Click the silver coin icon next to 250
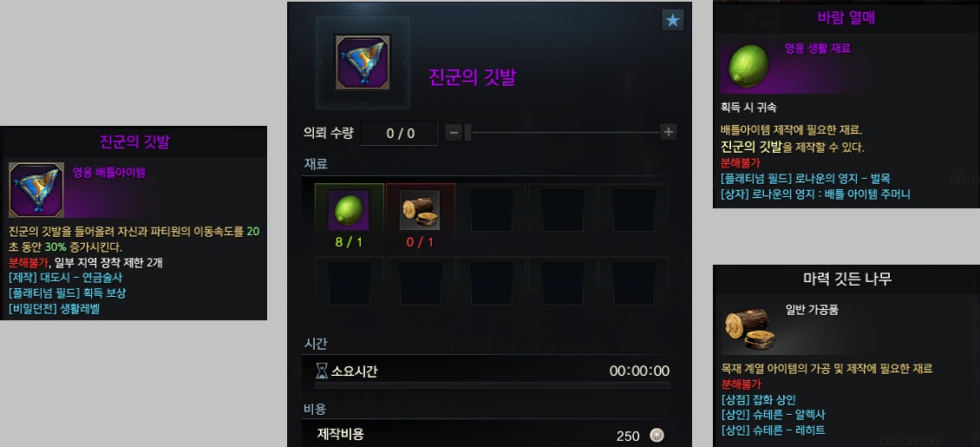 point(656,435)
